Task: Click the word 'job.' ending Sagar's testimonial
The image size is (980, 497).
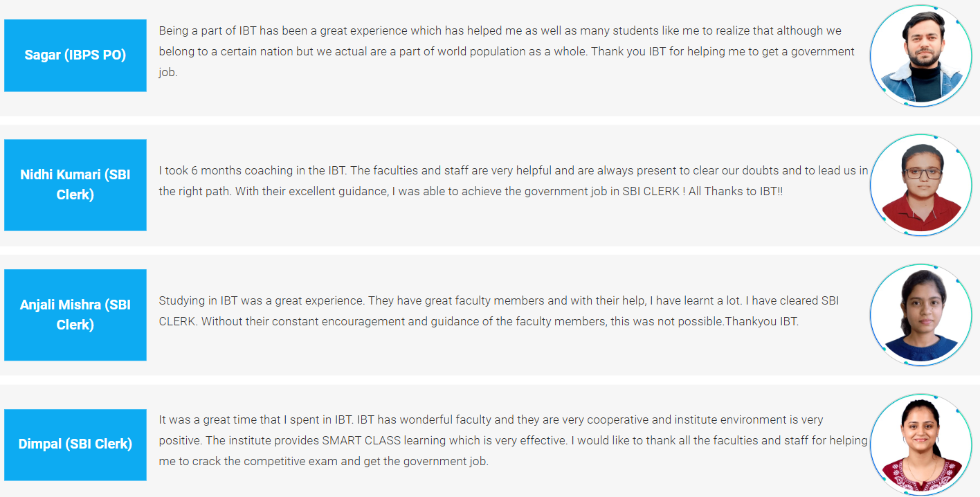Action: 168,73
